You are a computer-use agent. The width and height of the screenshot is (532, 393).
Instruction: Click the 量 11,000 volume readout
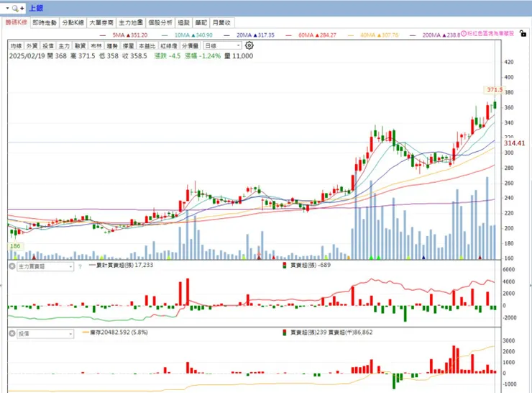[x=239, y=56]
